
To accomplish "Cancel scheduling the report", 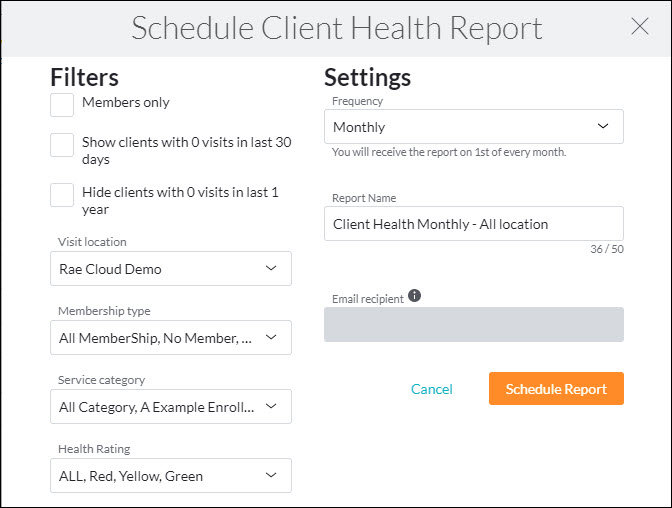I will coord(432,389).
